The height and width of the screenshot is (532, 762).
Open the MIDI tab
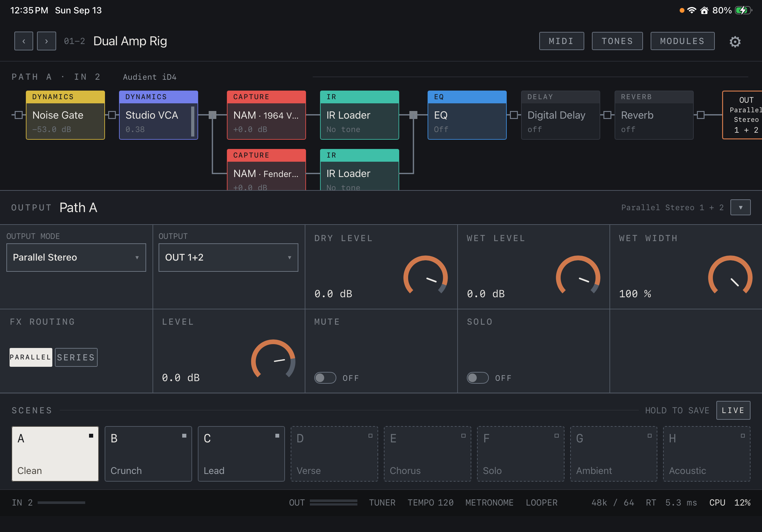(562, 41)
